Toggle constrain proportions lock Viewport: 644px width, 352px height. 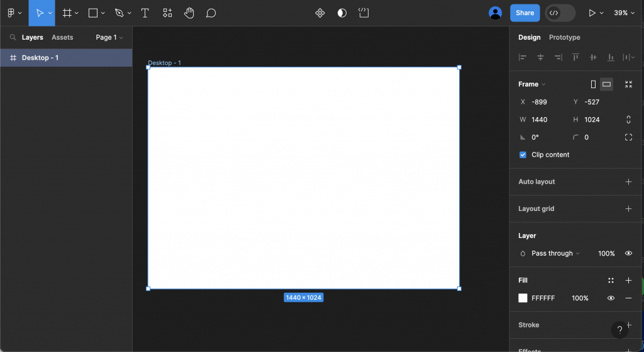[x=628, y=120]
